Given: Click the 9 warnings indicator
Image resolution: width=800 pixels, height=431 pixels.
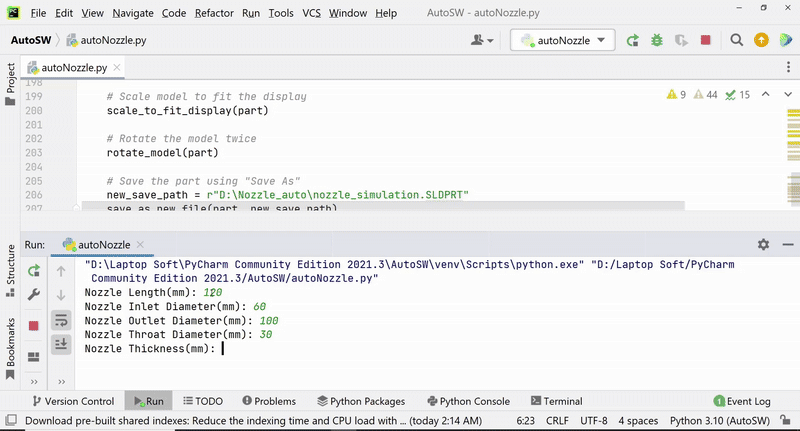Looking at the screenshot, I should (x=677, y=94).
